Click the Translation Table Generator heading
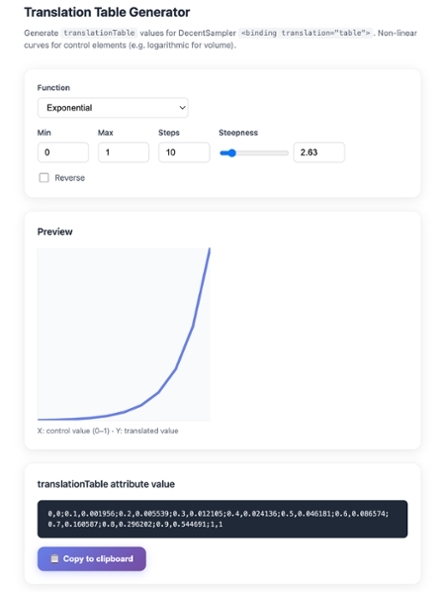The width and height of the screenshot is (444, 592). tap(107, 12)
